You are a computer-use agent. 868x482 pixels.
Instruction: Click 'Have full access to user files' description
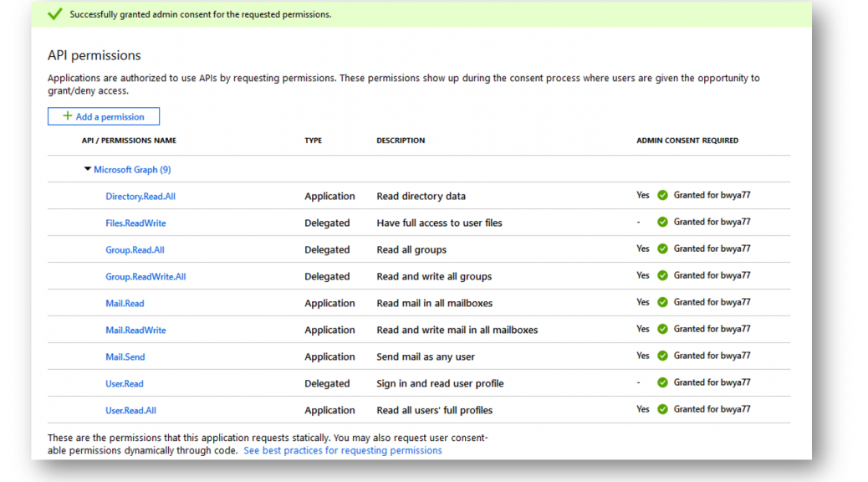(x=440, y=223)
